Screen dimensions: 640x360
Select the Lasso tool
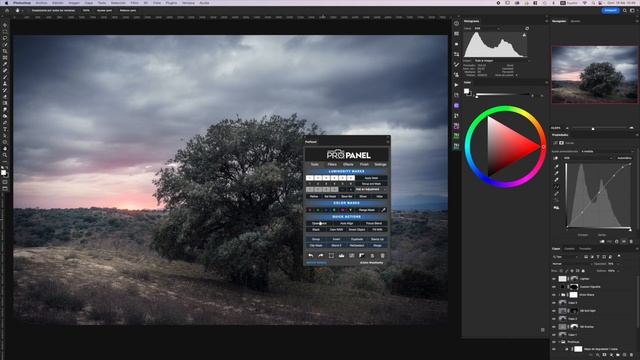point(5,38)
